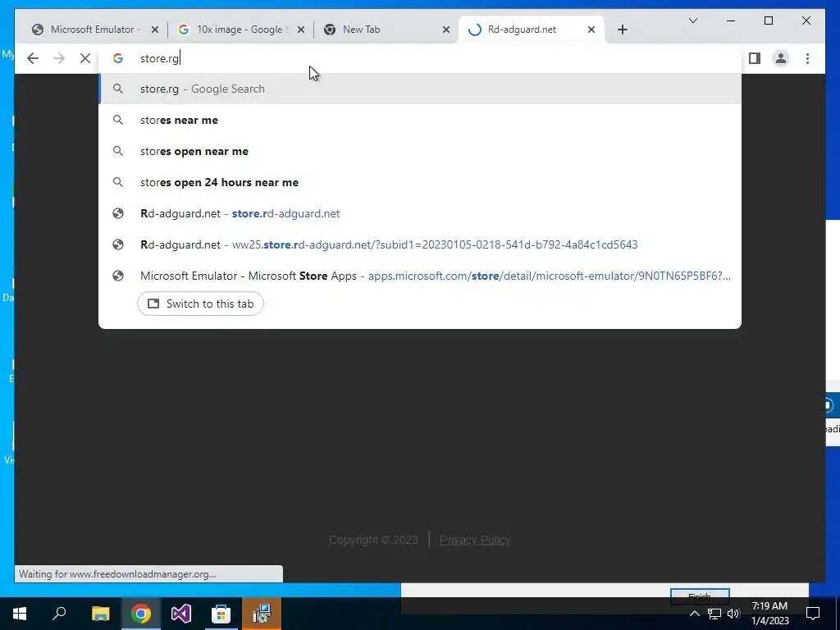Open the profile avatar menu
The width and height of the screenshot is (840, 630).
[781, 58]
